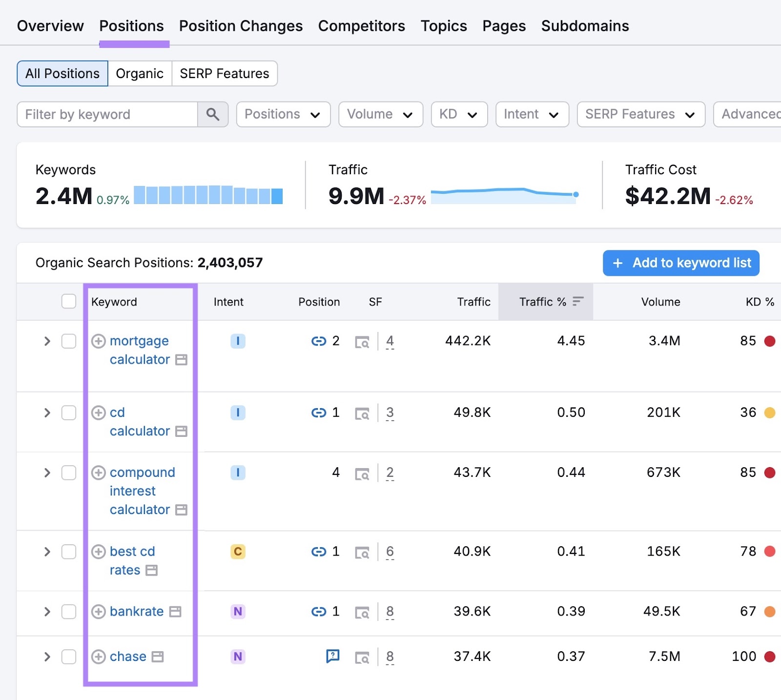
Task: Open the SERP snapshot icon for cd calculator
Action: point(362,412)
